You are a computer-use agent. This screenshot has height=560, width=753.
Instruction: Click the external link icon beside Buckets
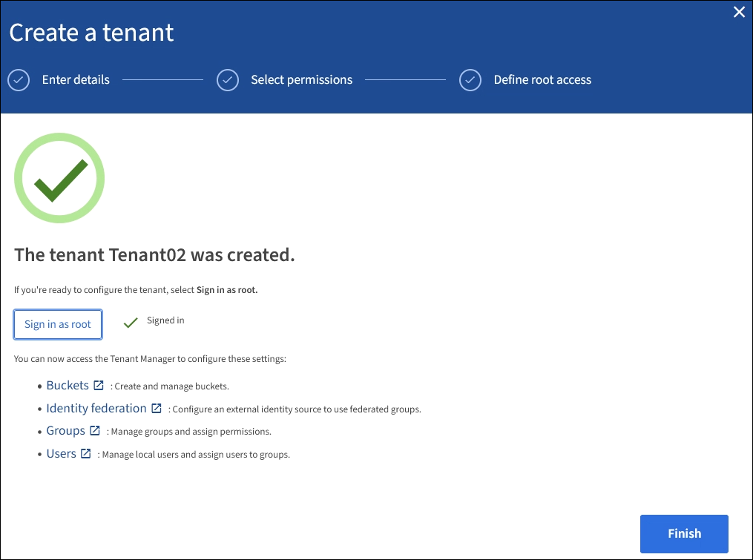point(99,386)
